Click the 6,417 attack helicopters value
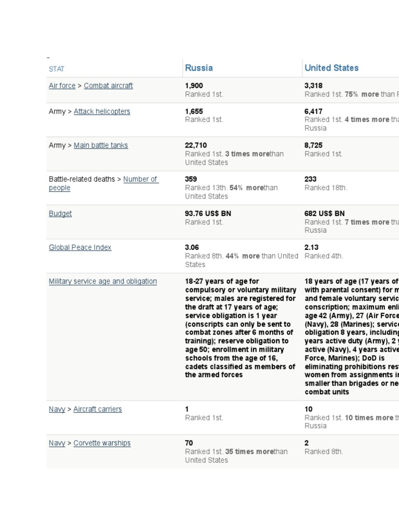399x532 pixels. click(313, 112)
